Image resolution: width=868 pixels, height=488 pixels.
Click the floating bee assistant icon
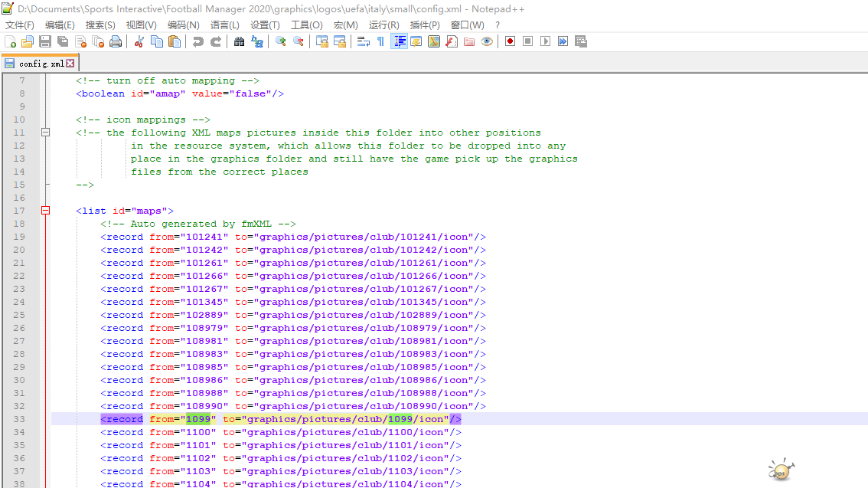click(x=781, y=469)
